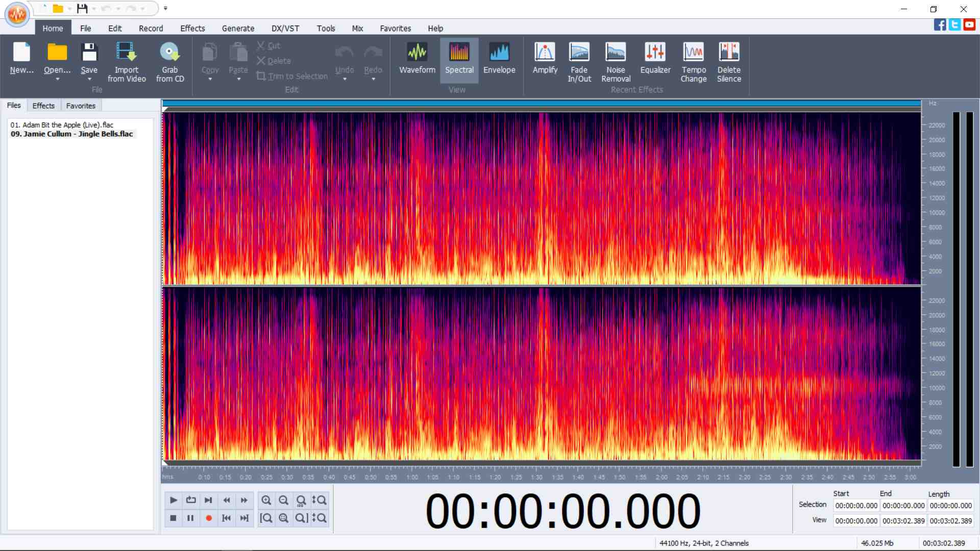This screenshot has height=551, width=980.
Task: Click horizontal Zoom Out magnifier
Action: [284, 500]
